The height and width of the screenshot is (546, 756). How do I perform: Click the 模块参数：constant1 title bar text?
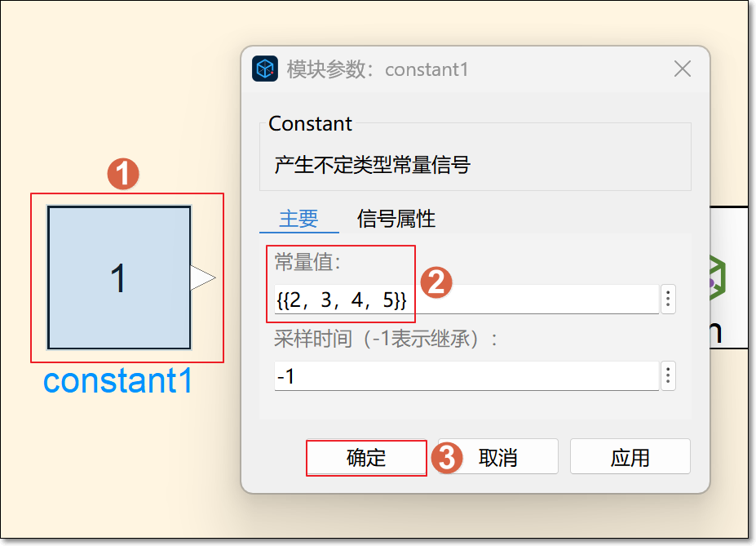pyautogui.click(x=378, y=69)
